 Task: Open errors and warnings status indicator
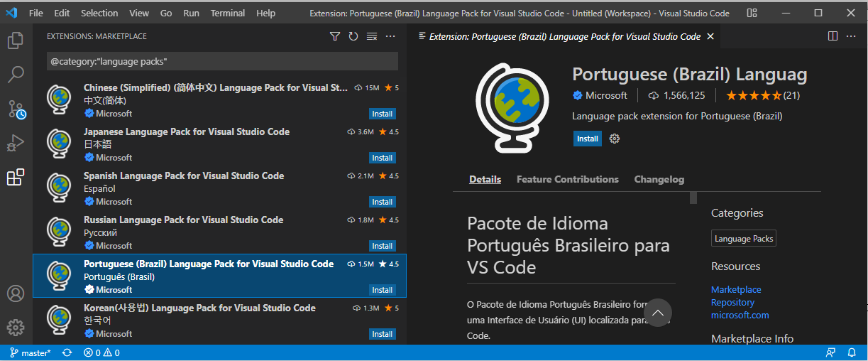[x=101, y=352]
